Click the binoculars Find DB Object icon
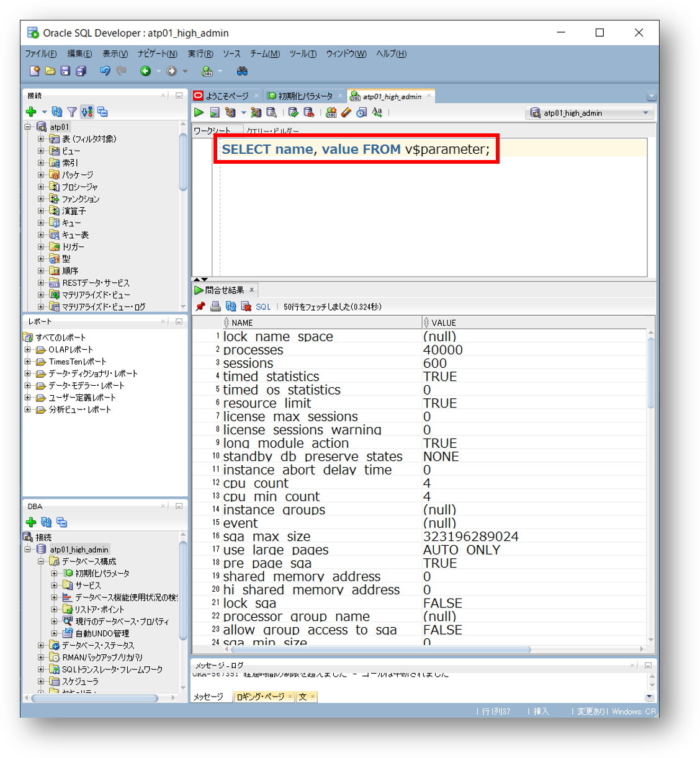Viewport: 700px width, 758px height. 242,71
